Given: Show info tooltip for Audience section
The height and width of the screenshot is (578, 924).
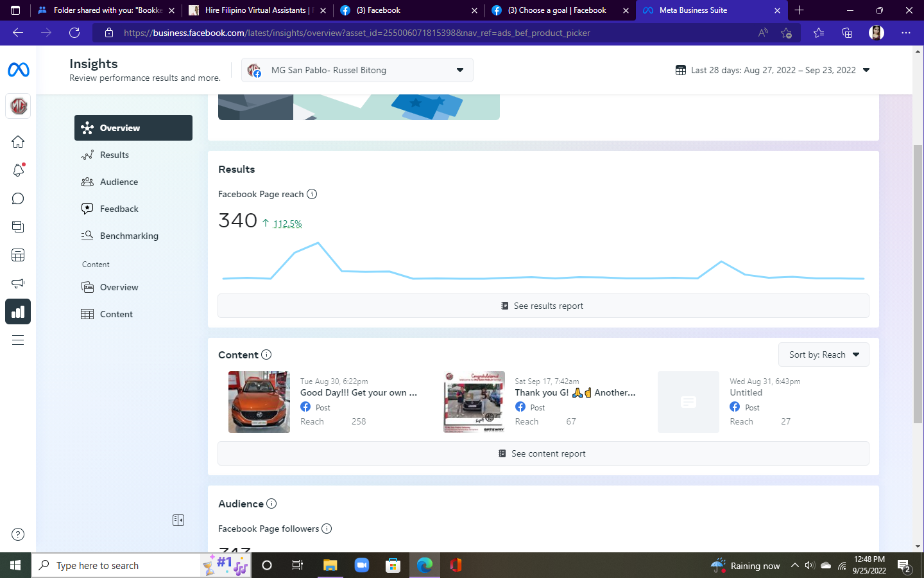Looking at the screenshot, I should 271,504.
